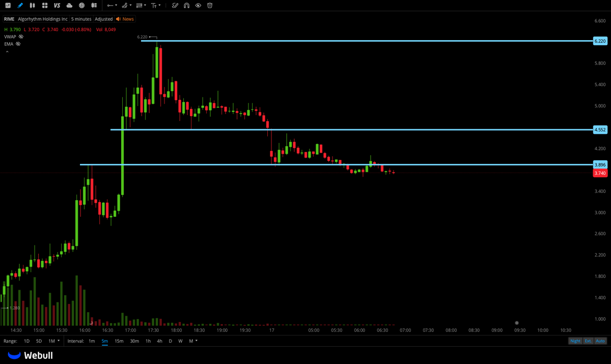The image size is (611, 364).
Task: Open the line chart type icon
Action: [x=8, y=5]
